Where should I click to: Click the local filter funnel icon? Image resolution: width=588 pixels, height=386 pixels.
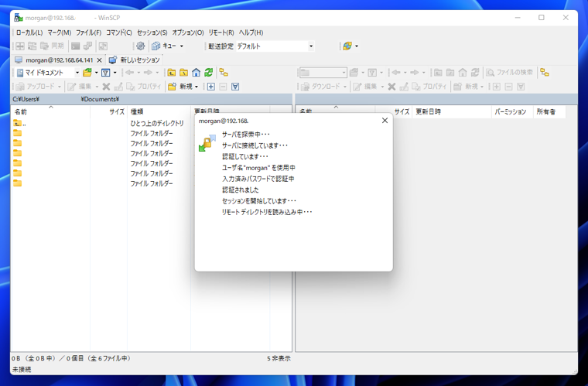point(106,73)
